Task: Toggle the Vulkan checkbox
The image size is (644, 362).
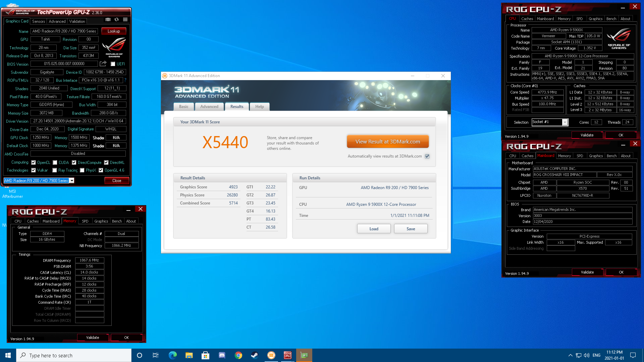Action: click(x=34, y=170)
